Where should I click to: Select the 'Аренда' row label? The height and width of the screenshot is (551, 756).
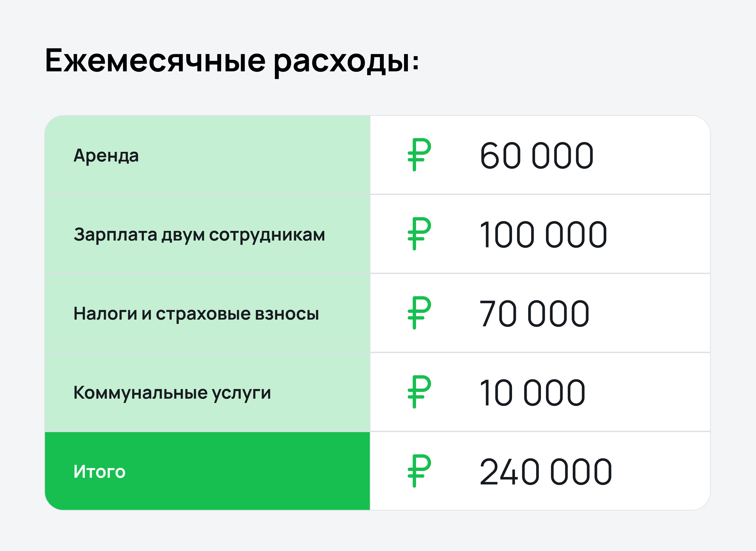[106, 156]
